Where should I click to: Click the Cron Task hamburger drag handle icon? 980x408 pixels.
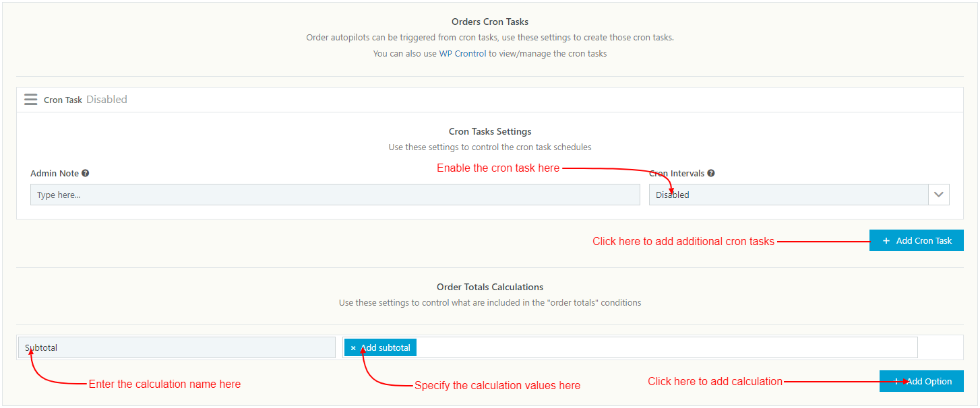31,100
